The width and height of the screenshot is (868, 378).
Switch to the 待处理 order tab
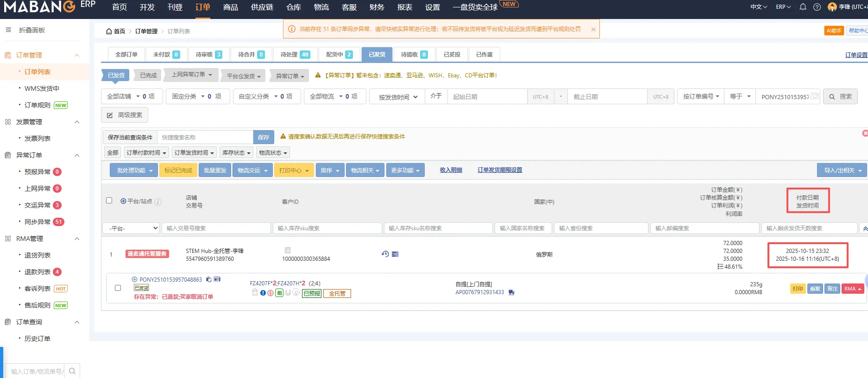coord(295,54)
